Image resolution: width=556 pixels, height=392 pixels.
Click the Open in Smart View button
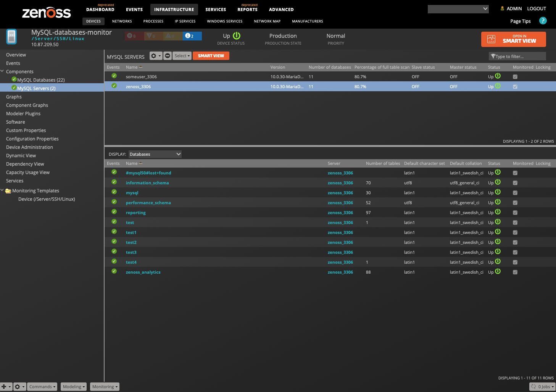(514, 39)
